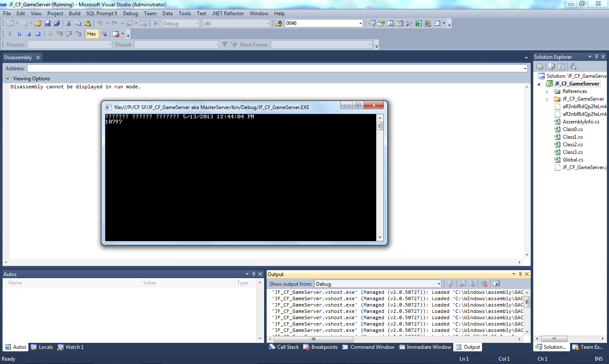The height and width of the screenshot is (364, 609).
Task: Toggle word wrap in the Output pane
Action: click(x=496, y=284)
